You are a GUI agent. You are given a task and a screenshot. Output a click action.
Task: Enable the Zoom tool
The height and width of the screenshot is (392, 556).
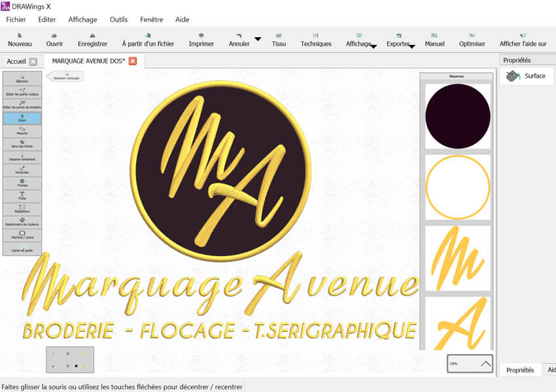(x=21, y=118)
